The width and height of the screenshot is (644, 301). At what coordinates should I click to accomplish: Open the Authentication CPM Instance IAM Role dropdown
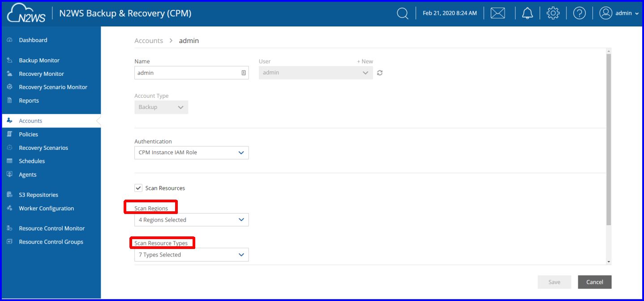[191, 153]
